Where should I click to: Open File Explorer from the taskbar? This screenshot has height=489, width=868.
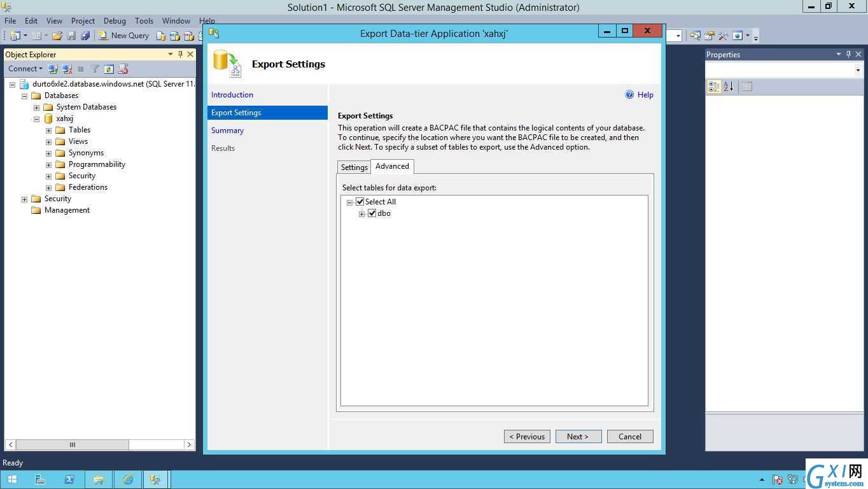click(x=99, y=479)
